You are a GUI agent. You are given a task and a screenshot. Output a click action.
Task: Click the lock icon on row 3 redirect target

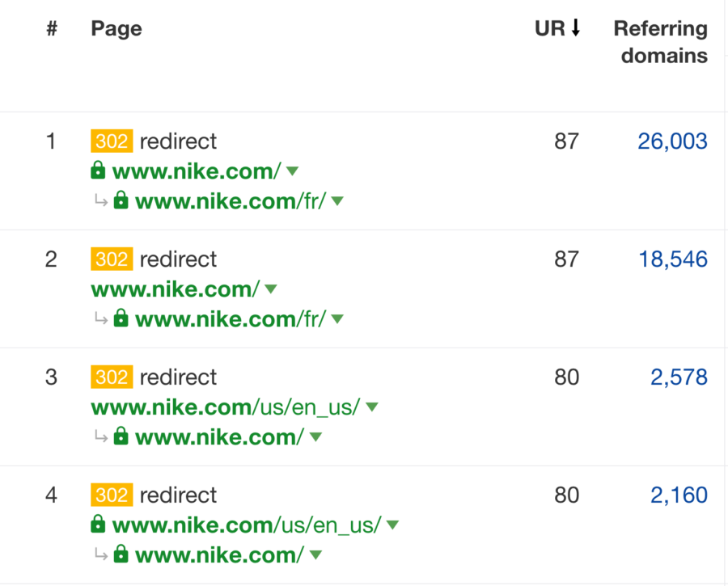(x=121, y=436)
